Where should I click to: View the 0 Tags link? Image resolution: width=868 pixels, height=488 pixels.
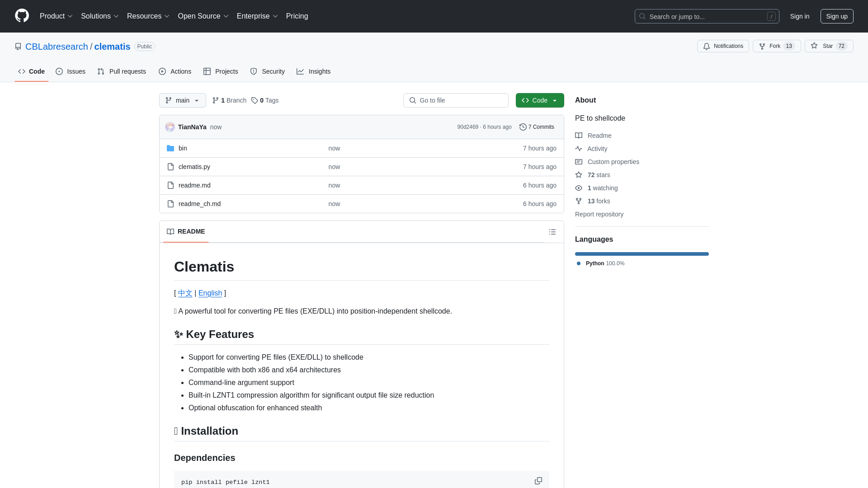point(265,100)
